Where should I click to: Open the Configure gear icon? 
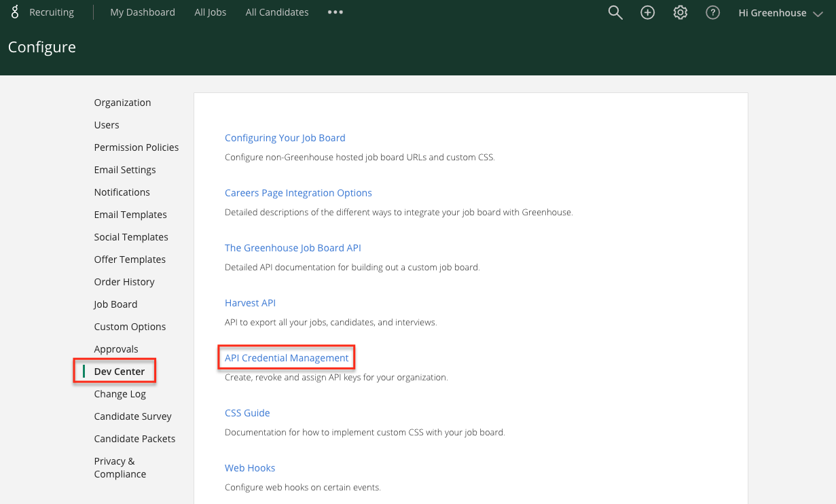680,13
